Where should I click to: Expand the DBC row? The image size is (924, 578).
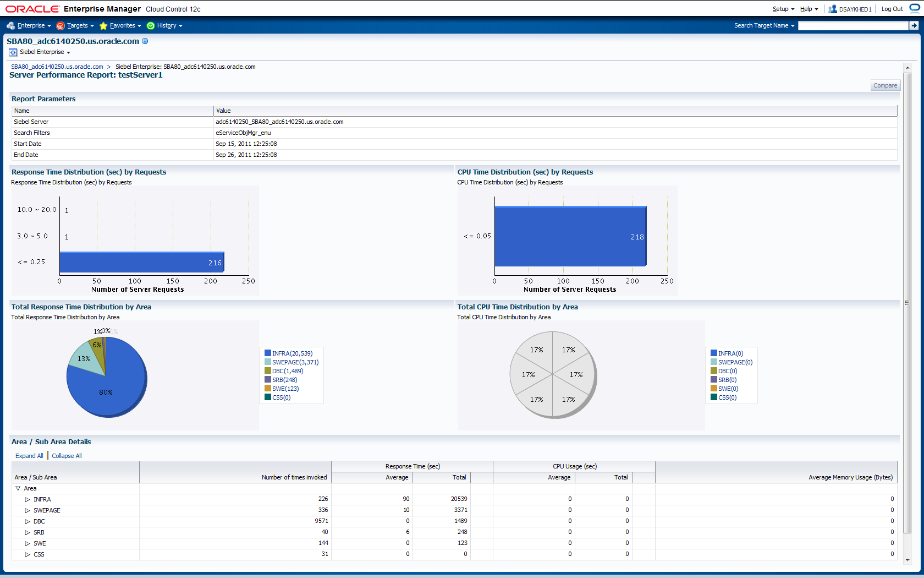tap(28, 521)
